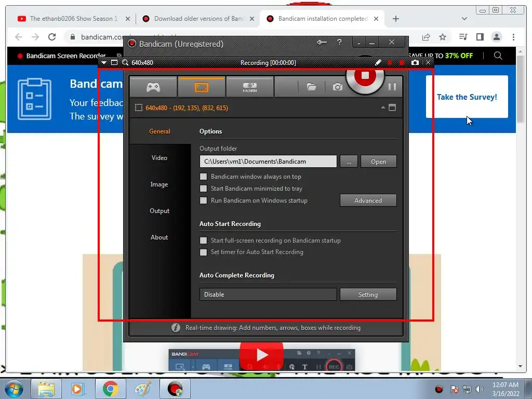Click search magnifier on Bandicam website header
Viewport: 532px width, 399px height.
click(498, 56)
